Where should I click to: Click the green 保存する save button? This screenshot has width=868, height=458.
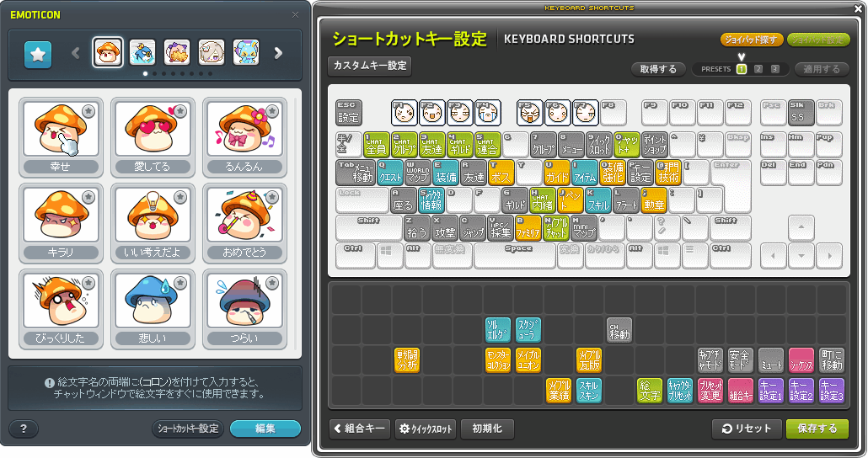pyautogui.click(x=817, y=429)
